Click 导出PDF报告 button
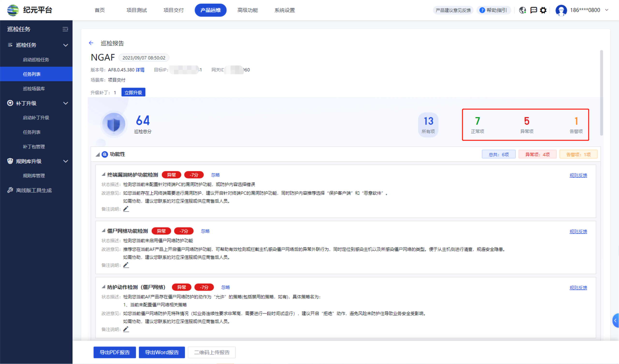Screen dimensions: 619x364 pos(115,352)
